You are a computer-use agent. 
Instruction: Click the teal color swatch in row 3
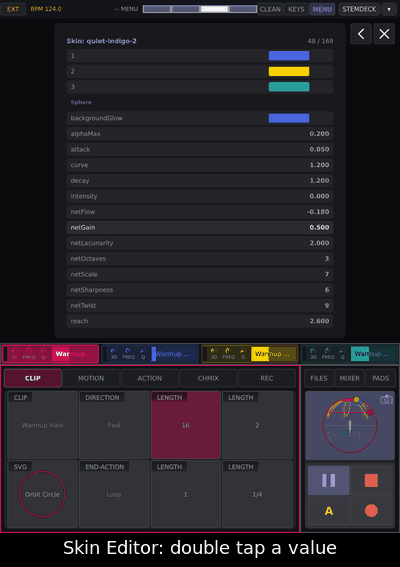[289, 87]
